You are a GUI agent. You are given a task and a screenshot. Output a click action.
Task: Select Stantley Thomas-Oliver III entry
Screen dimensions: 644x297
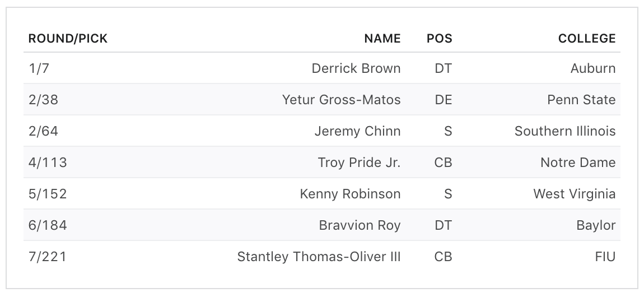(319, 257)
